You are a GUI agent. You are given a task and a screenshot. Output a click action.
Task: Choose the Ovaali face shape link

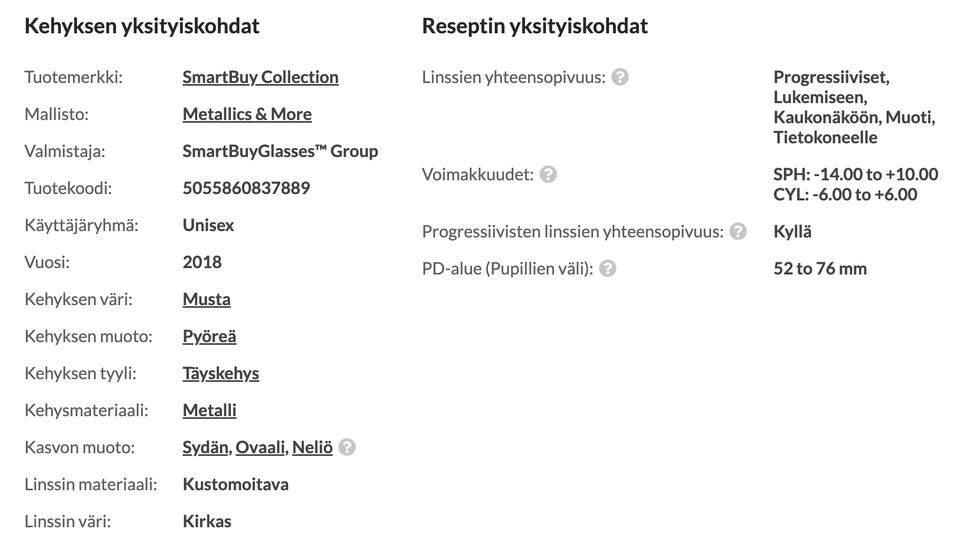point(260,447)
